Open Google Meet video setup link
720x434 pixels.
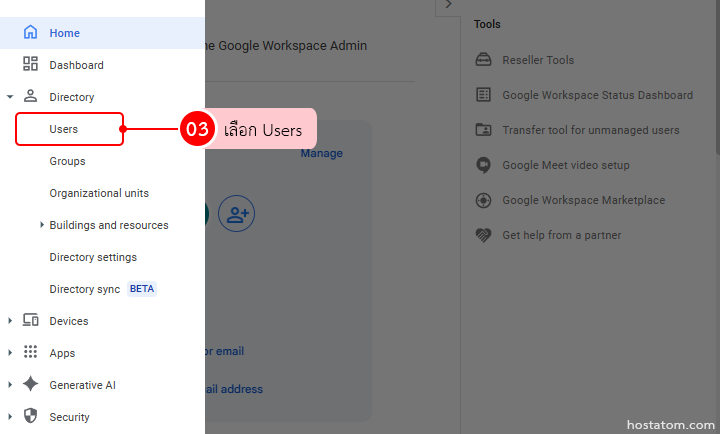click(x=566, y=165)
